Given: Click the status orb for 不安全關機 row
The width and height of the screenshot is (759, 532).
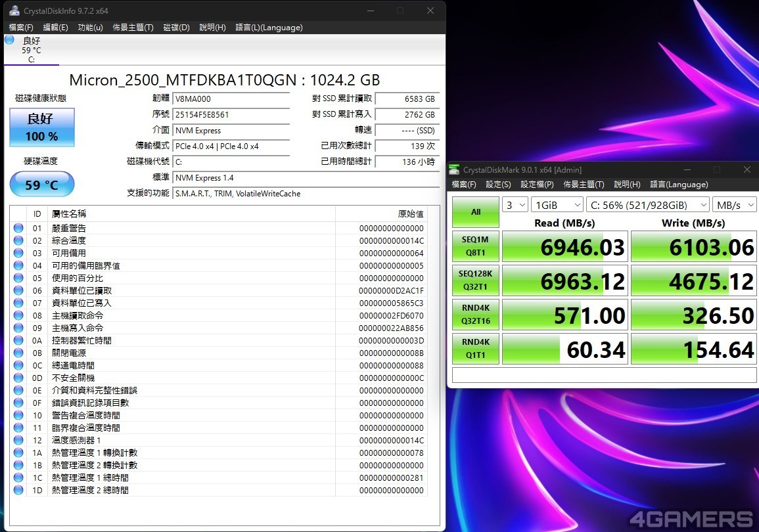Looking at the screenshot, I should 18,378.
